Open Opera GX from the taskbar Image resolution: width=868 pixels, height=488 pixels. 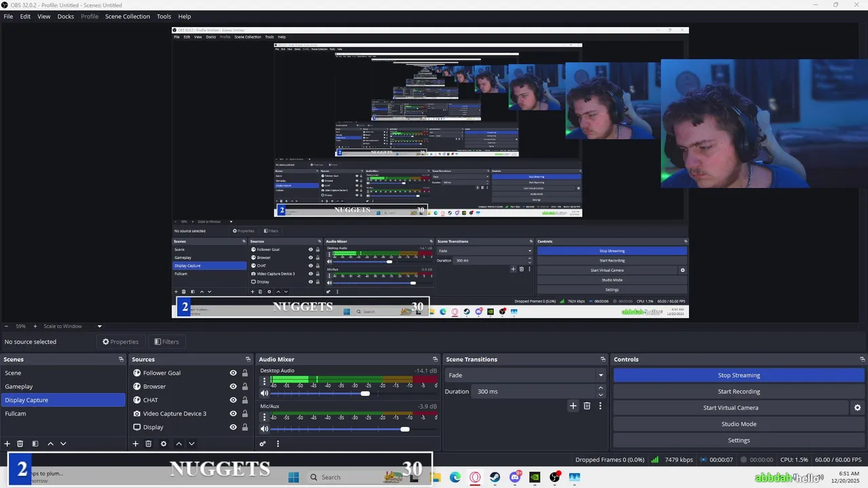click(475, 477)
